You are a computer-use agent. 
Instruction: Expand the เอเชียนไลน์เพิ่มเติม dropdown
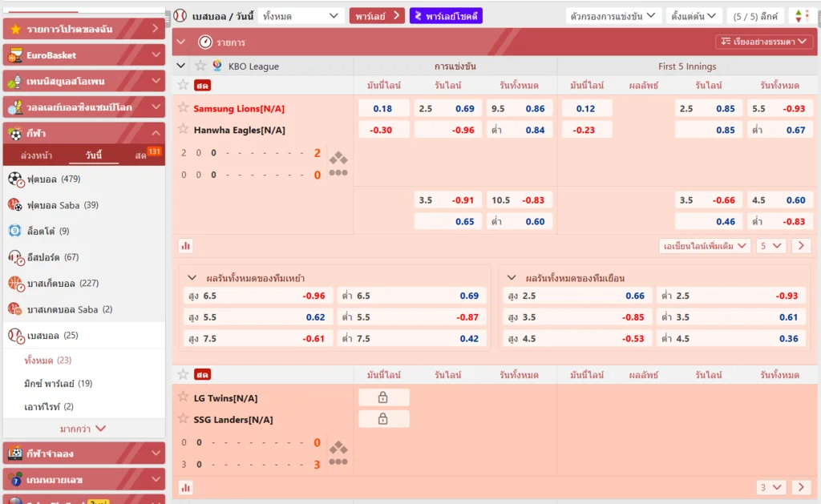(x=704, y=246)
